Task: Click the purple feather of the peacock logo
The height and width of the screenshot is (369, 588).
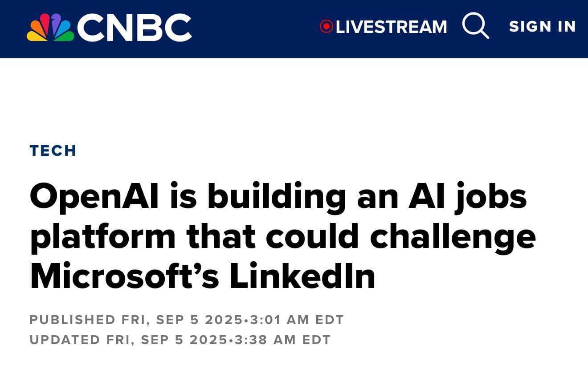Action: pyautogui.click(x=56, y=22)
